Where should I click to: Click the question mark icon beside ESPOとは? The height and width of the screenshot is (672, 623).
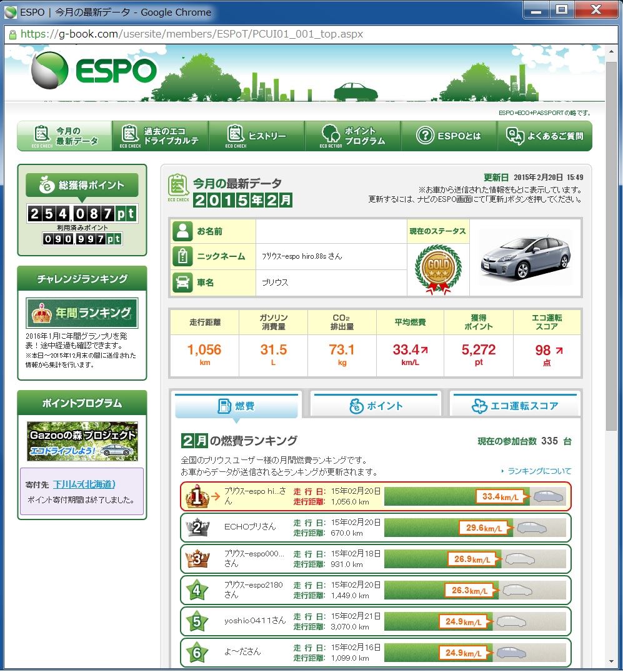click(425, 136)
